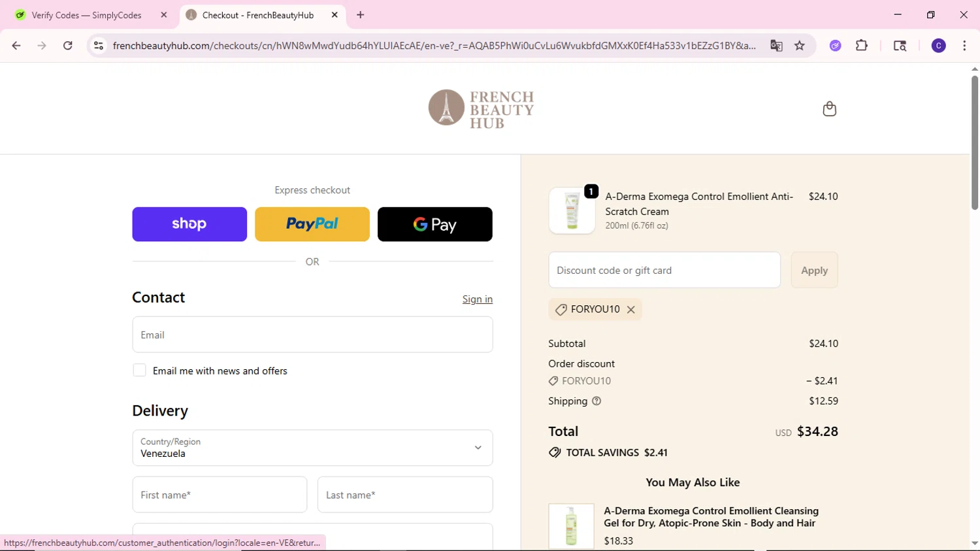Viewport: 980px width, 551px height.
Task: Click the Cleansing Gel recommendation thumbnail
Action: (x=571, y=526)
